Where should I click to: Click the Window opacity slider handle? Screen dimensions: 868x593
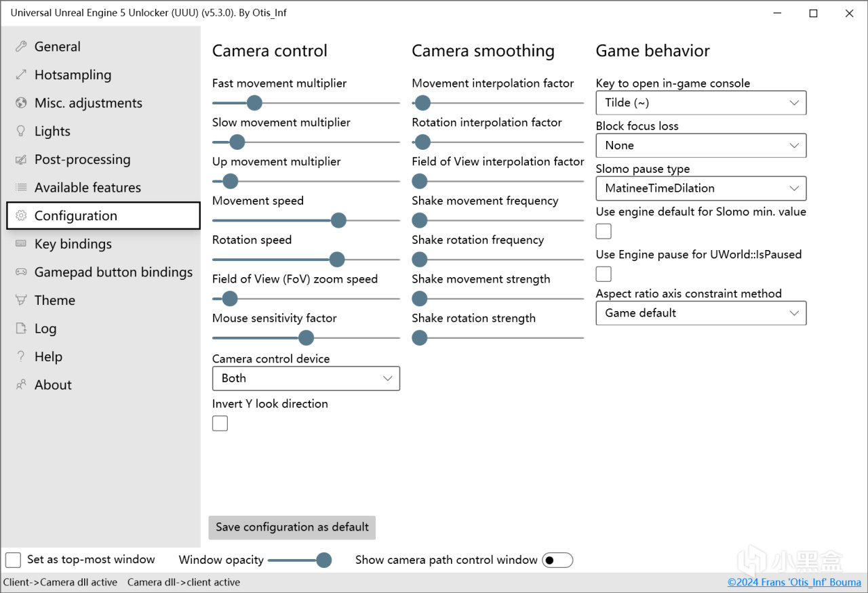click(x=324, y=560)
